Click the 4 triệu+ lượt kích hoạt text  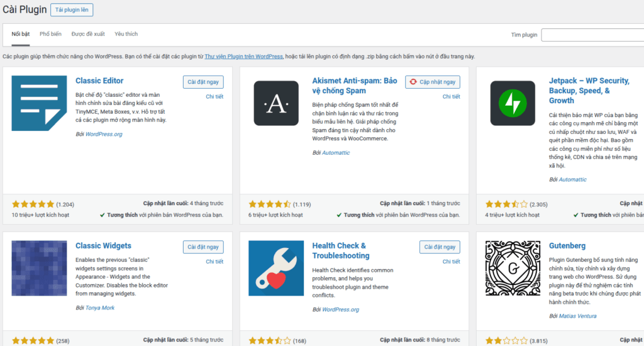(x=512, y=215)
